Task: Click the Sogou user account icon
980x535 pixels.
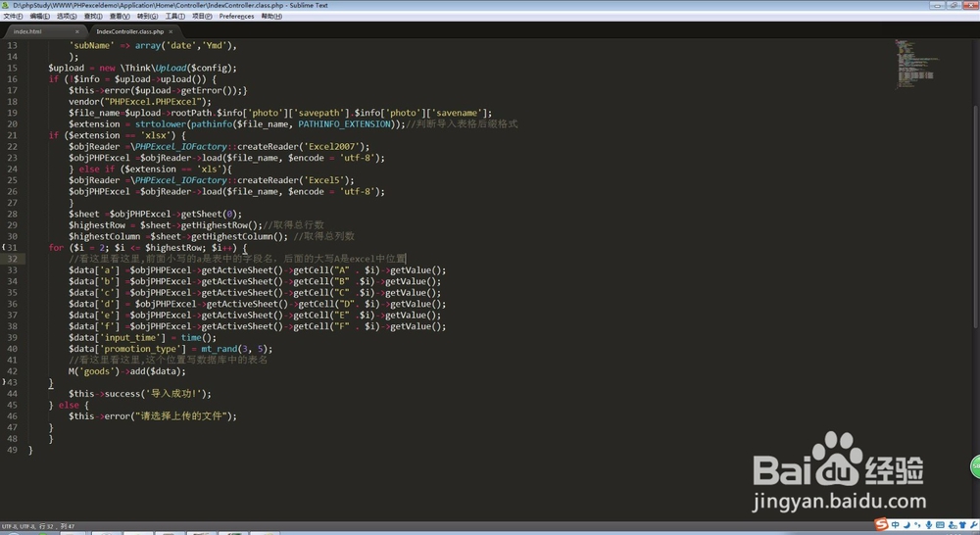Action: [x=953, y=525]
